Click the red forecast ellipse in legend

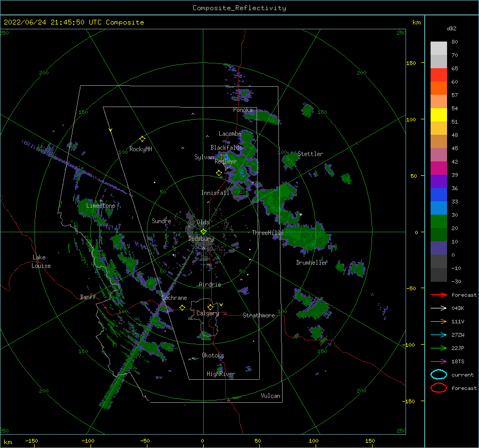click(x=439, y=388)
